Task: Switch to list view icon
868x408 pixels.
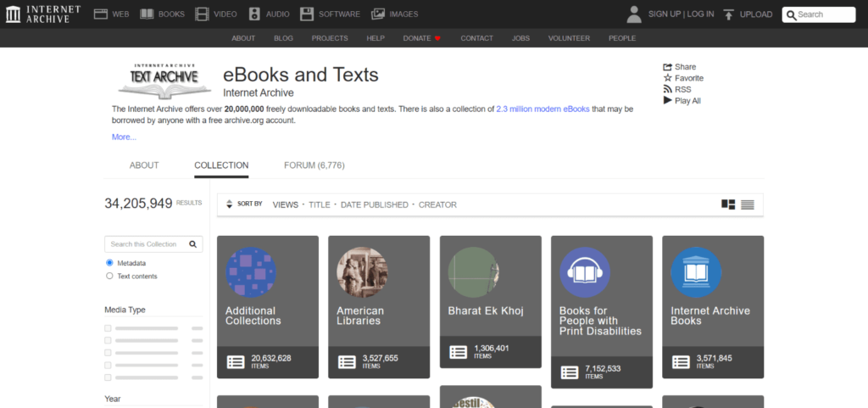Action: point(748,204)
